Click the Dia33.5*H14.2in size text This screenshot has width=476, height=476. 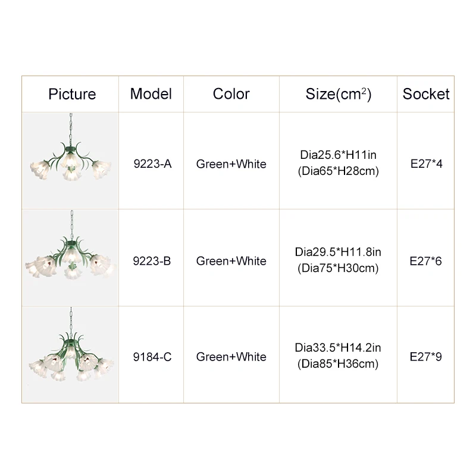(x=339, y=348)
